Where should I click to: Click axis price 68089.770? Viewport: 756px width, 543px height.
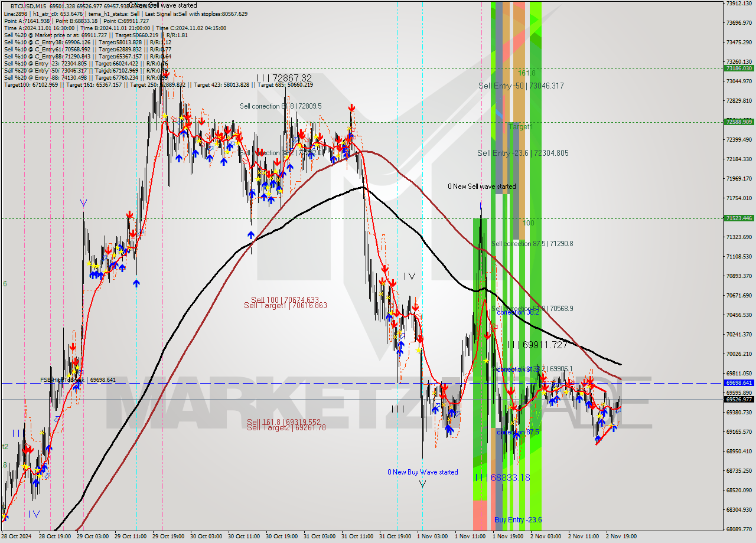coord(739,529)
